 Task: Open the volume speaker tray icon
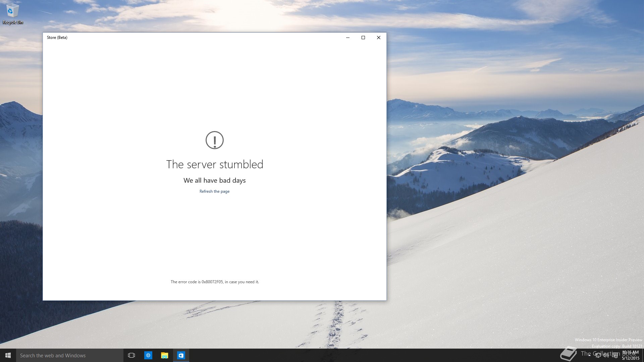pos(606,355)
